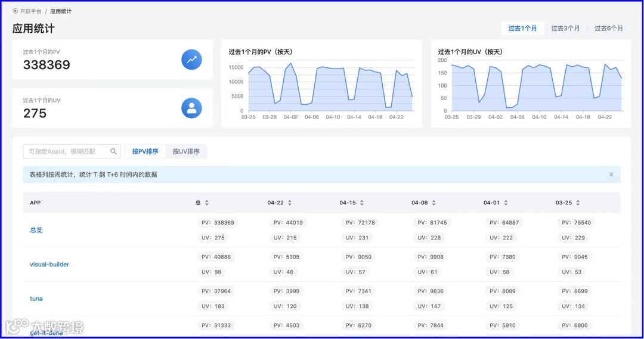Click the PV: 5305 cell

tap(287, 257)
